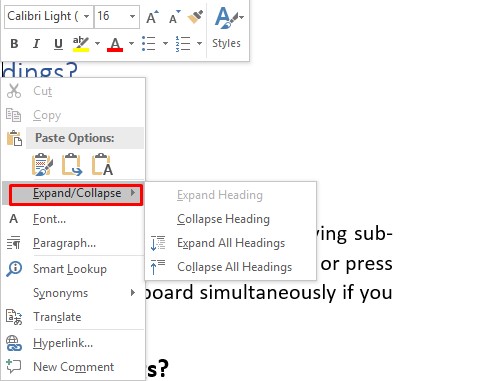Open the Paragraph dialog from context menu
This screenshot has height=381, width=488.
(64, 243)
